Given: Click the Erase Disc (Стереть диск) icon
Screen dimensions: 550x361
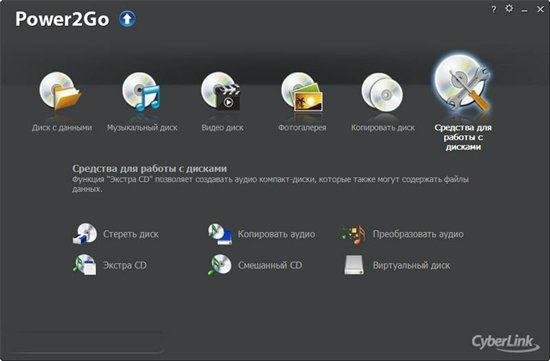Looking at the screenshot, I should pyautogui.click(x=85, y=233).
